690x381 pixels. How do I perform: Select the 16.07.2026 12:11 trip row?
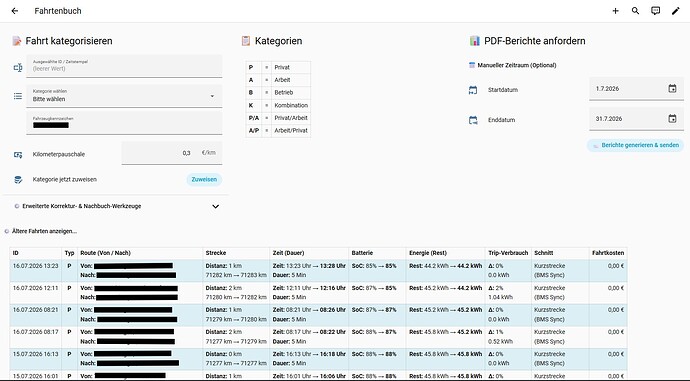[319, 293]
